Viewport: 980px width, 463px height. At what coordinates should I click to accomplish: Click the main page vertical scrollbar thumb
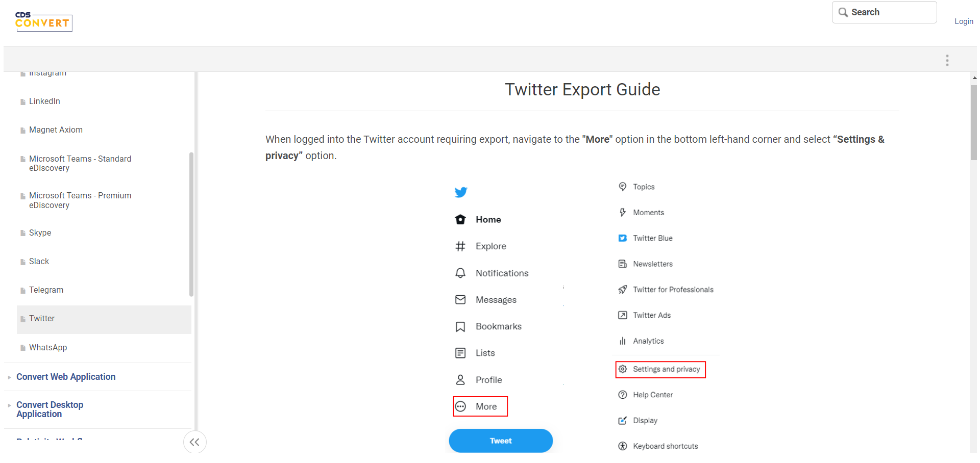[973, 122]
